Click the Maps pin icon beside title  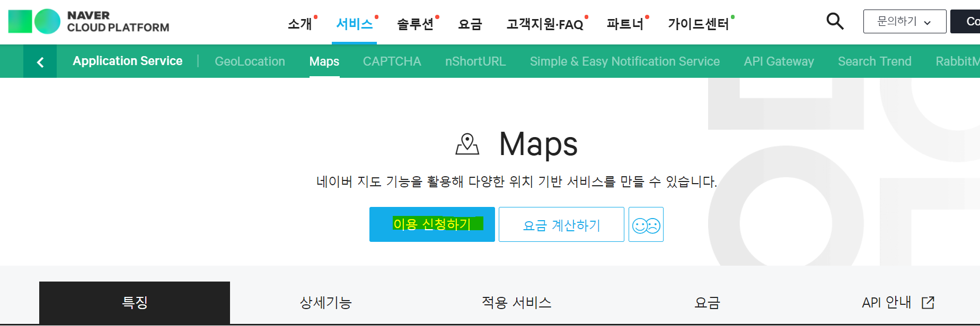(467, 144)
